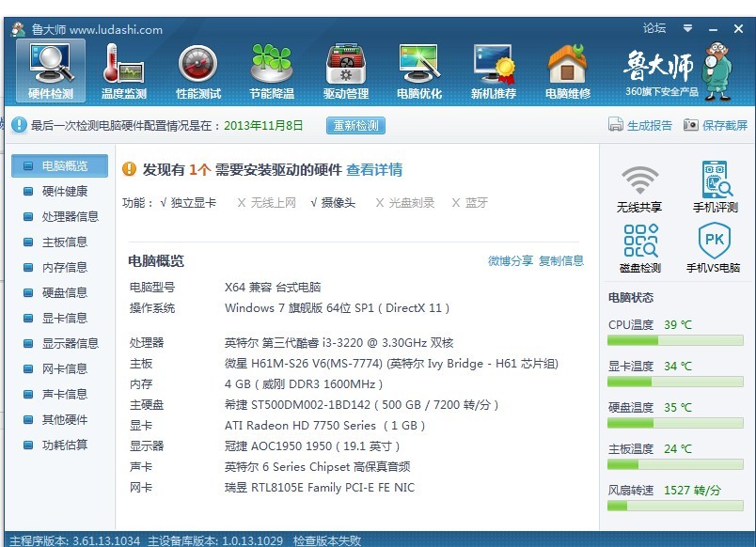The width and height of the screenshot is (756, 547).
Task: Select 电脑概览 in the sidebar
Action: pyautogui.click(x=60, y=165)
